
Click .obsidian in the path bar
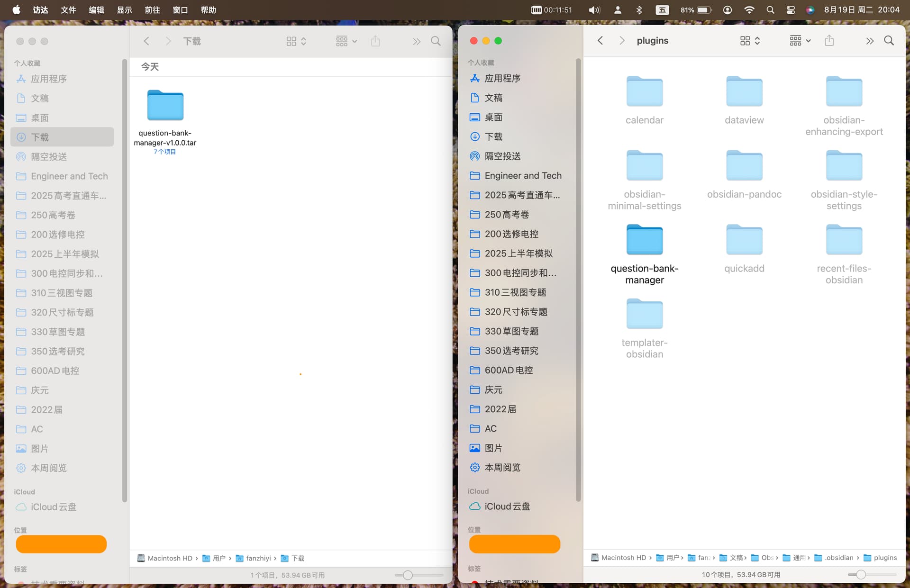coord(838,558)
